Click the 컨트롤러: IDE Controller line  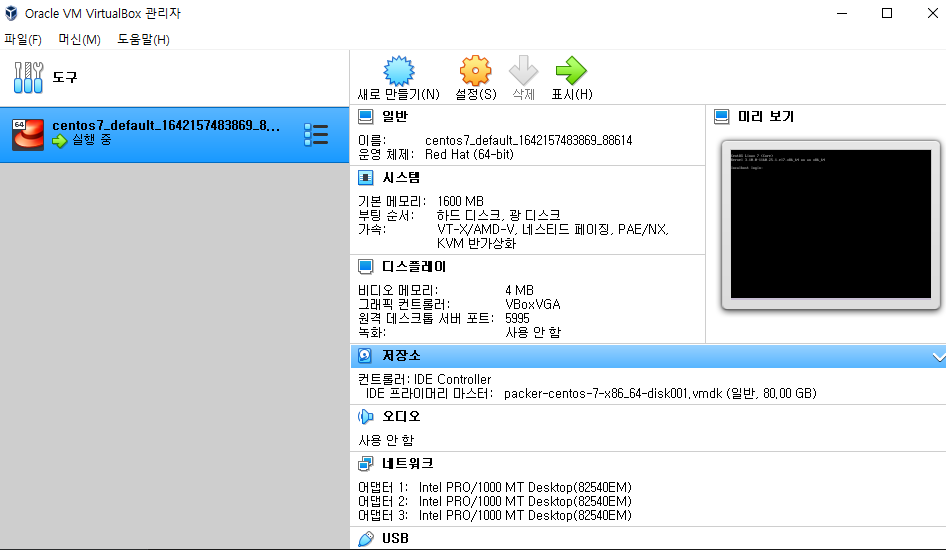425,379
